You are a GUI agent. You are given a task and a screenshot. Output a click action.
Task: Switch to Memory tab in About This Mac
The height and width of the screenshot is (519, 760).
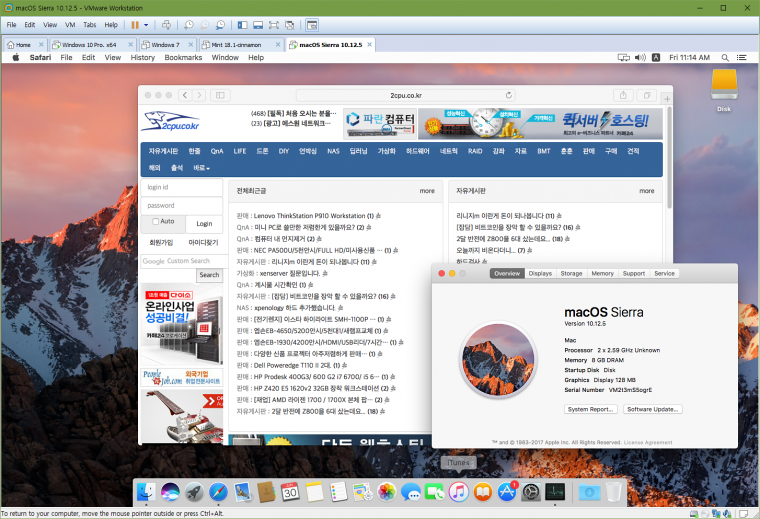pyautogui.click(x=602, y=273)
